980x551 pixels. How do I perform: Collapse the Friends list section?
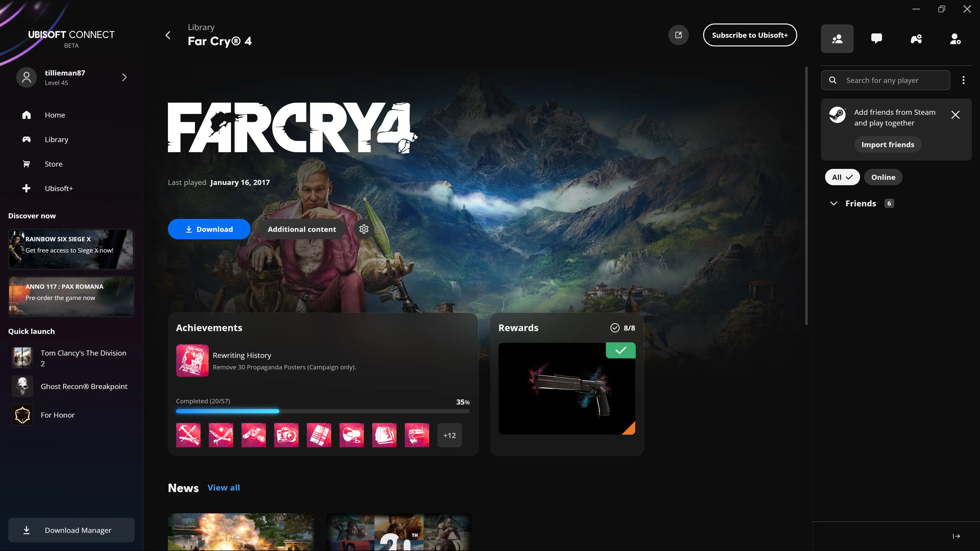pos(834,204)
